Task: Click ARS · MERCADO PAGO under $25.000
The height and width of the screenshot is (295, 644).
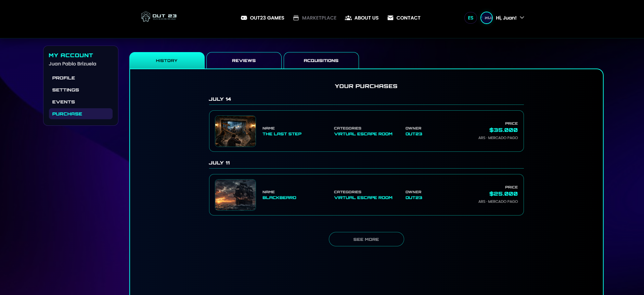Action: click(x=498, y=201)
